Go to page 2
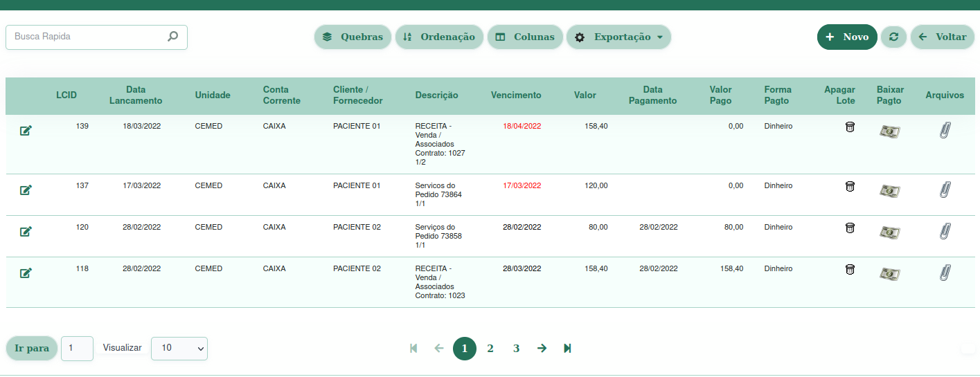The width and height of the screenshot is (980, 377). pos(490,349)
